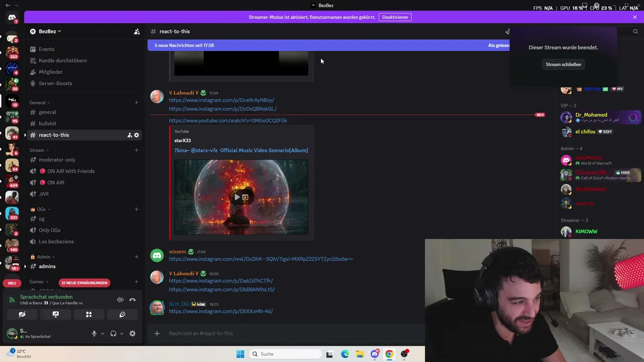Open microphone input device options arrow
This screenshot has width=644, height=362.
[103, 333]
